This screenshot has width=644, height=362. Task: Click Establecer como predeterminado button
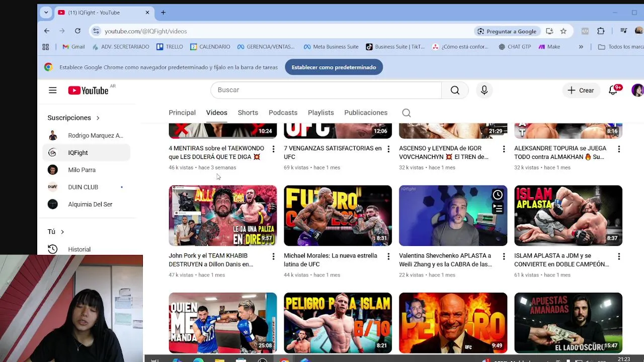coord(334,67)
